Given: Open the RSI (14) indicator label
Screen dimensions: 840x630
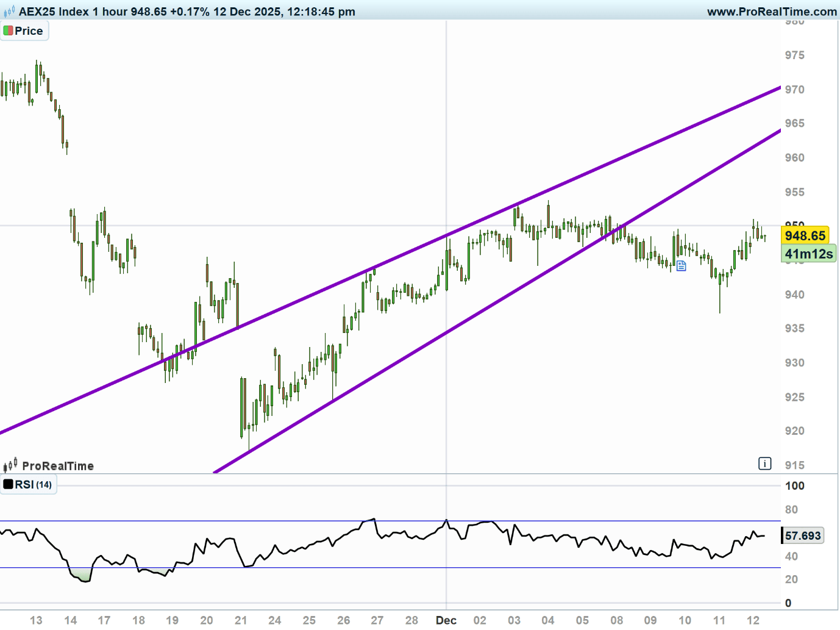Looking at the screenshot, I should click(x=34, y=484).
